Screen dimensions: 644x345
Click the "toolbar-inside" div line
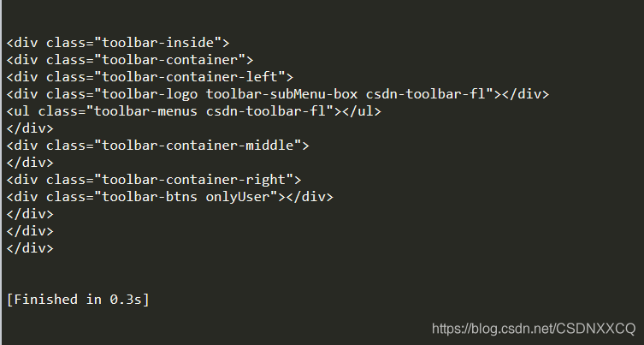pyautogui.click(x=118, y=42)
